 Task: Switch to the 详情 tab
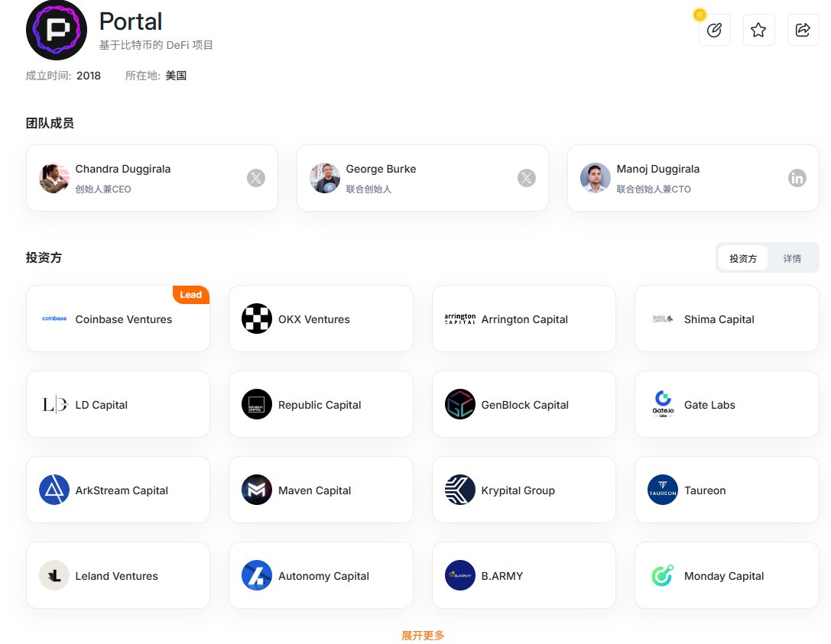[792, 258]
